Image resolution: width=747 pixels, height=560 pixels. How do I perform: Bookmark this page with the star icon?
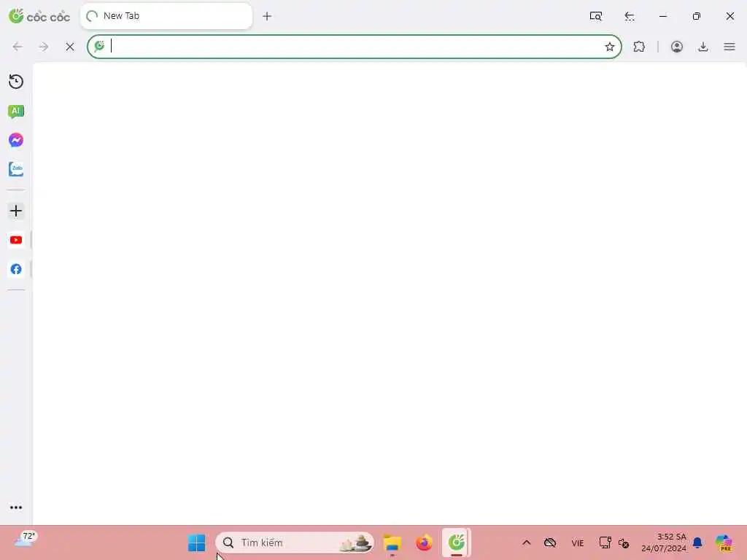pos(609,47)
